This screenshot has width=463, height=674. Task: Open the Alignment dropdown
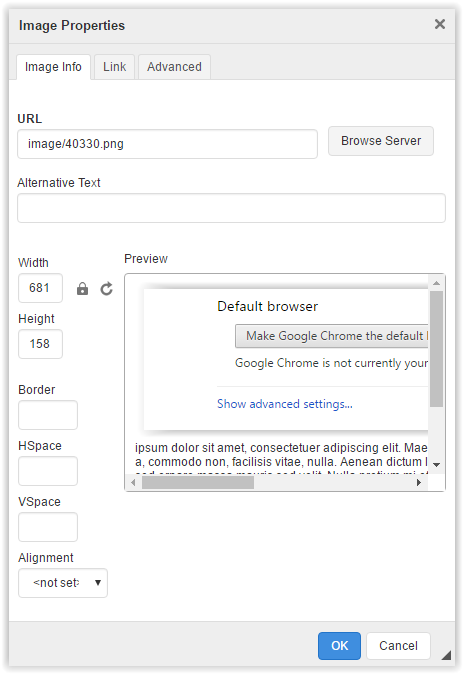coord(63,583)
